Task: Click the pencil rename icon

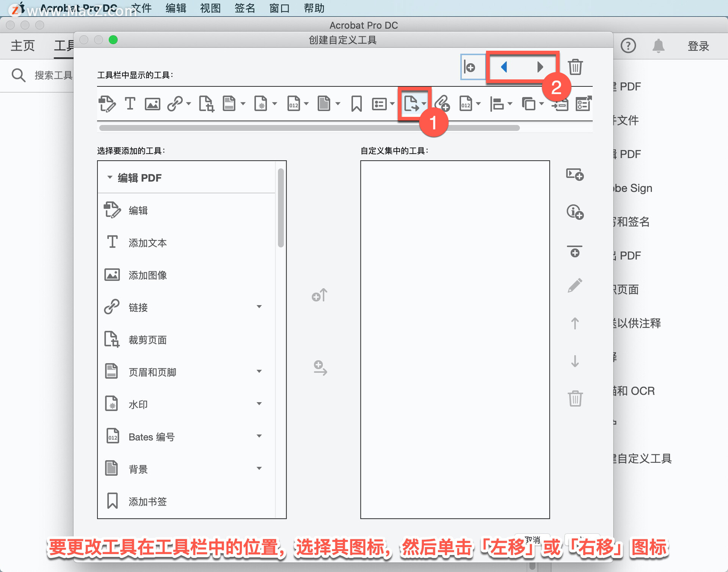Action: click(575, 285)
